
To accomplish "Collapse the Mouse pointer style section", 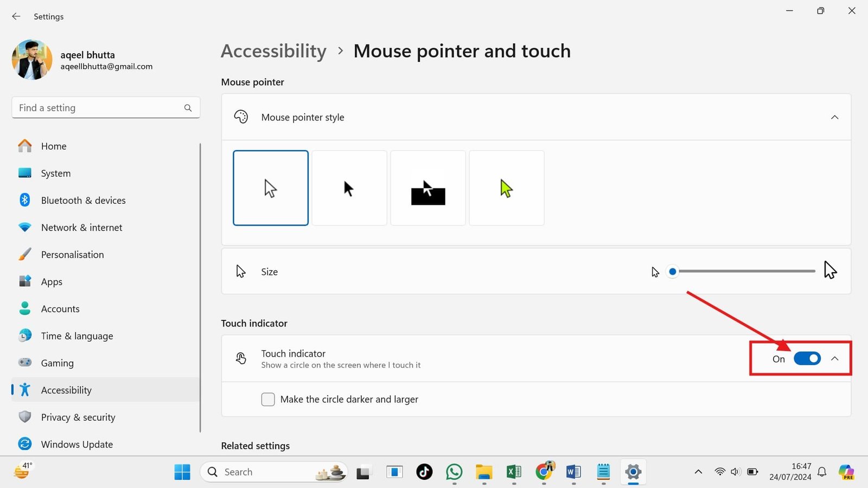I will pyautogui.click(x=834, y=117).
